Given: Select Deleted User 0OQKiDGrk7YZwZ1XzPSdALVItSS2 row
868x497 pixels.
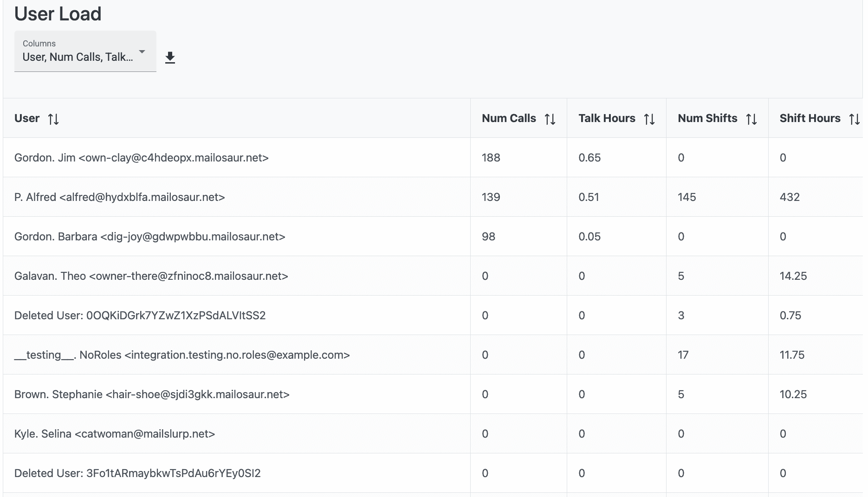Looking at the screenshot, I should [x=433, y=315].
